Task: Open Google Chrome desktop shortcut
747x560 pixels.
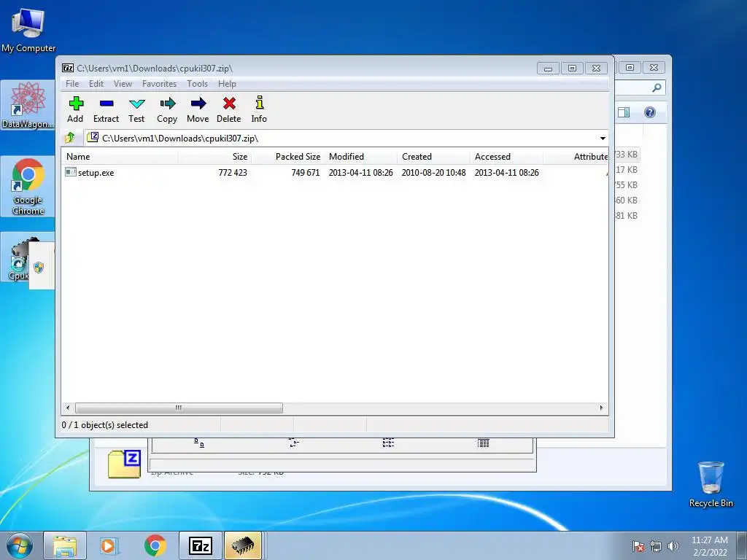Action: [28, 187]
